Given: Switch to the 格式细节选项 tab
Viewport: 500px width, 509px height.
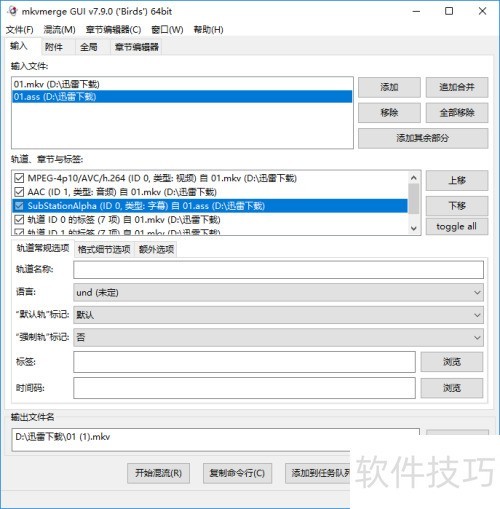Looking at the screenshot, I should tap(104, 249).
